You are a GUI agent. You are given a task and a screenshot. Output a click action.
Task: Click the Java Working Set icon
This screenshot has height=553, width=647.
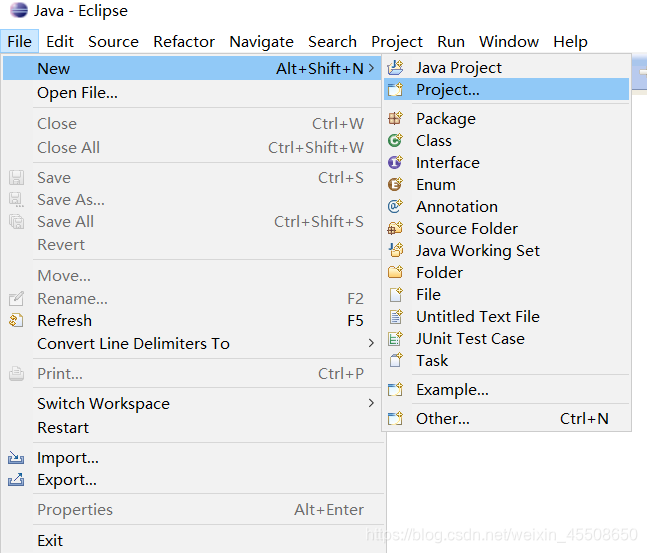pos(395,250)
